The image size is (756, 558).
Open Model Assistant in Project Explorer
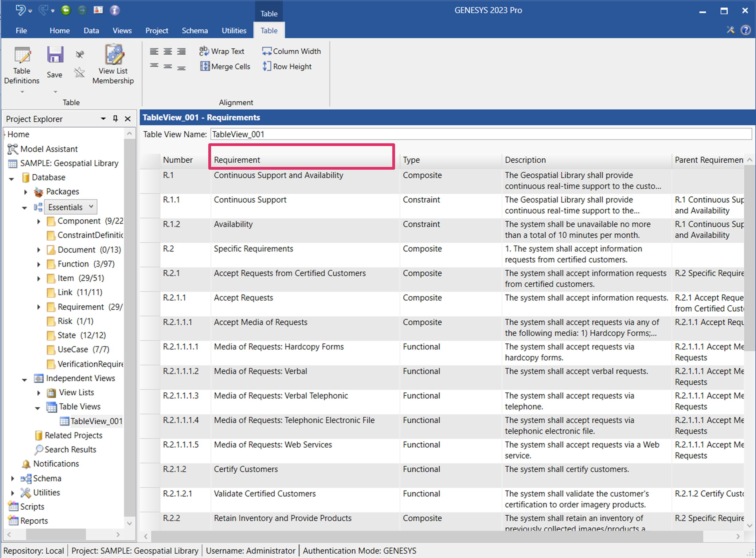pyautogui.click(x=49, y=149)
